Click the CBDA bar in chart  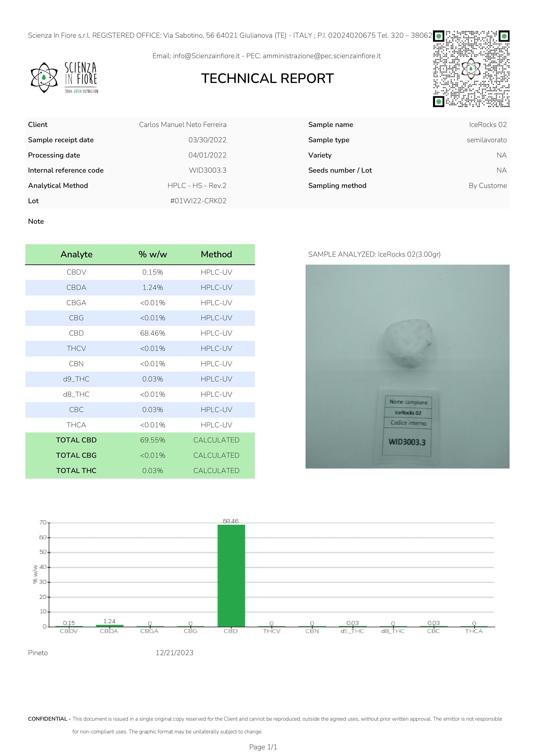click(x=109, y=625)
